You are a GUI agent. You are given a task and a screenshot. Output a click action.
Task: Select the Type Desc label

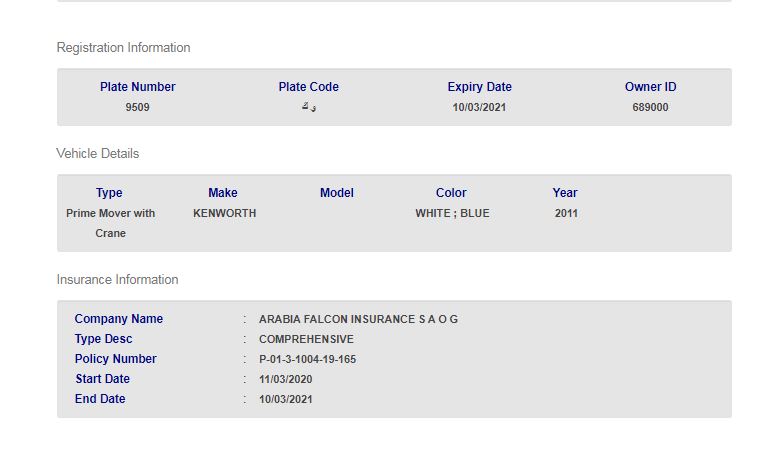pos(103,339)
